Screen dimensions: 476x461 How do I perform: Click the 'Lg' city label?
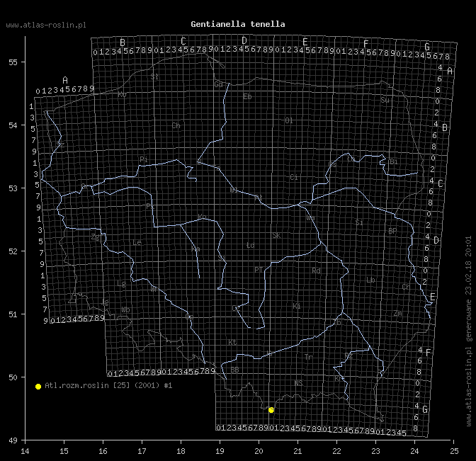click(121, 284)
